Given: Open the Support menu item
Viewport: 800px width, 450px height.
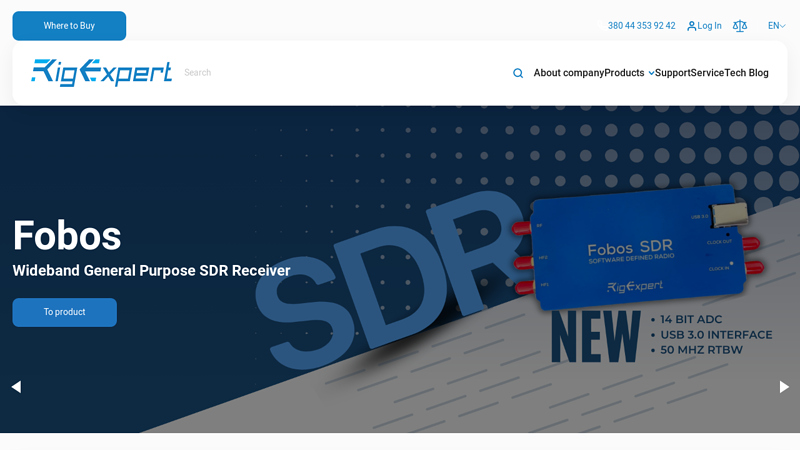Looking at the screenshot, I should pos(672,73).
